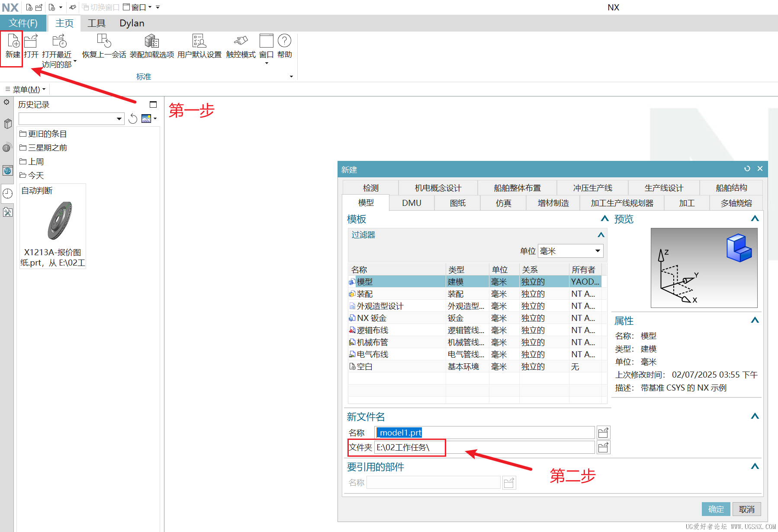Image resolution: width=778 pixels, height=532 pixels.
Task: Click the Cancel (取消) button
Action: [x=746, y=509]
